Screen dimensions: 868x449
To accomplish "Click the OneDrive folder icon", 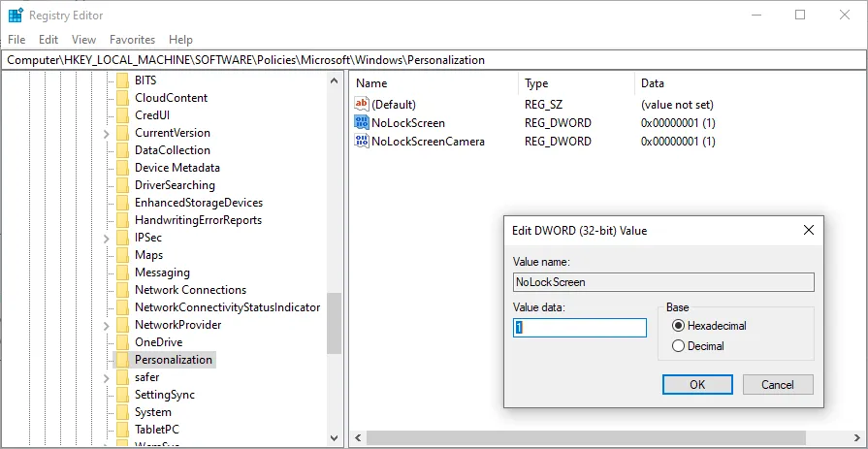I will click(122, 342).
